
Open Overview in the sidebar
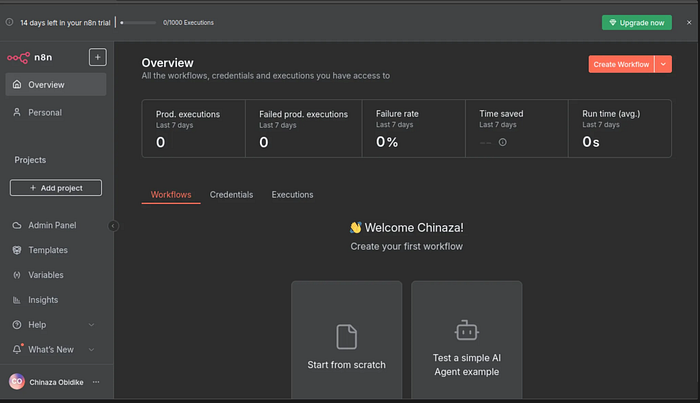[56, 84]
